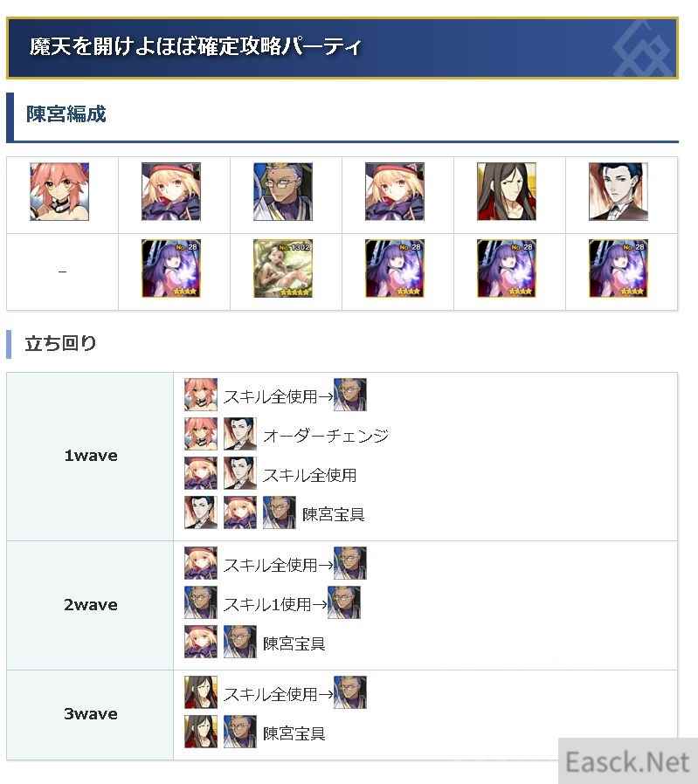The height and width of the screenshot is (784, 698).
Task: Open the long-haired Zhuge Liang party portrait
Action: [x=507, y=191]
